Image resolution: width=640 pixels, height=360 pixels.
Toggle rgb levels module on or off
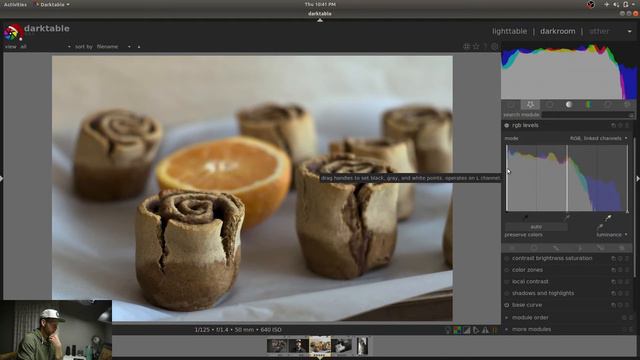(507, 125)
